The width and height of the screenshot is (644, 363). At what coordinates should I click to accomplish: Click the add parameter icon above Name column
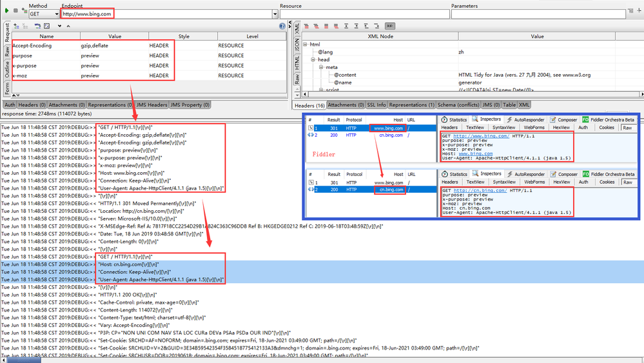16,26
